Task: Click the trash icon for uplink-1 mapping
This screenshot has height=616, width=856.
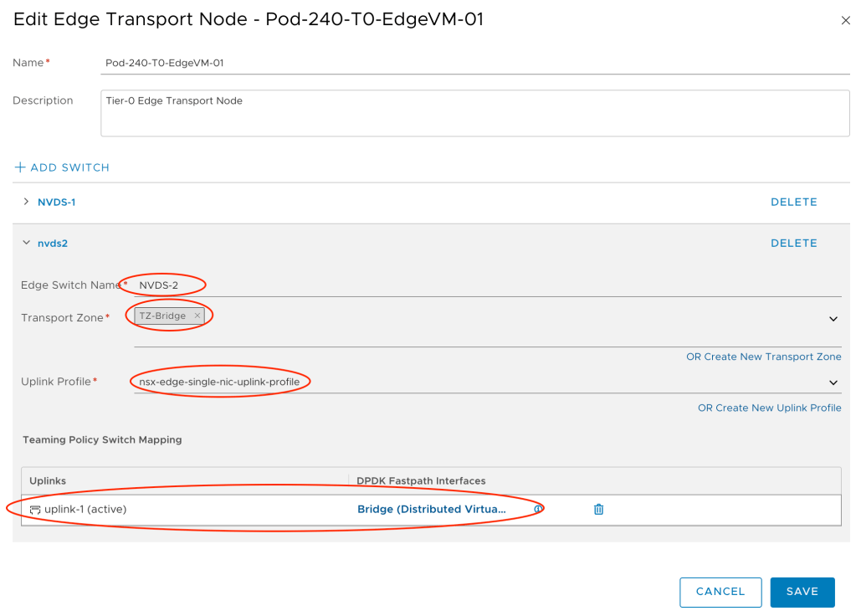Action: click(x=598, y=509)
